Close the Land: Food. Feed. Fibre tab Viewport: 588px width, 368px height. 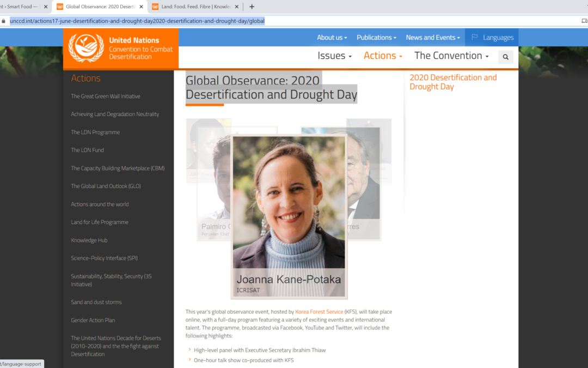pyautogui.click(x=236, y=7)
